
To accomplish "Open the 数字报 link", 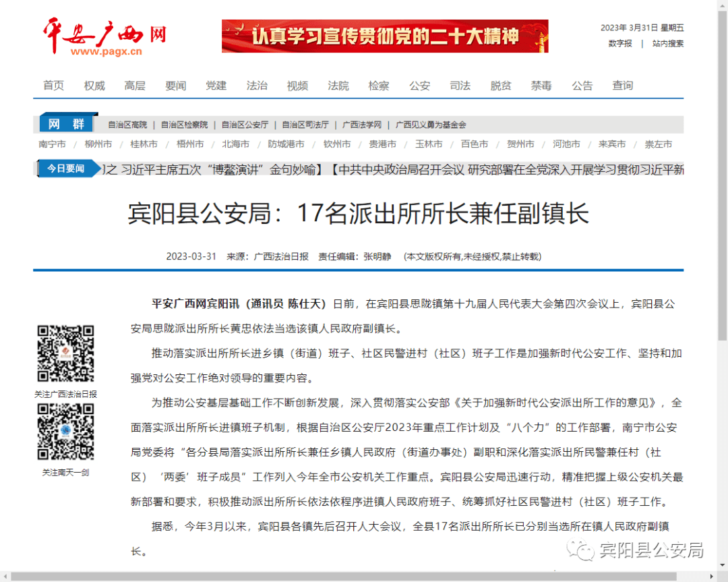I will [620, 43].
